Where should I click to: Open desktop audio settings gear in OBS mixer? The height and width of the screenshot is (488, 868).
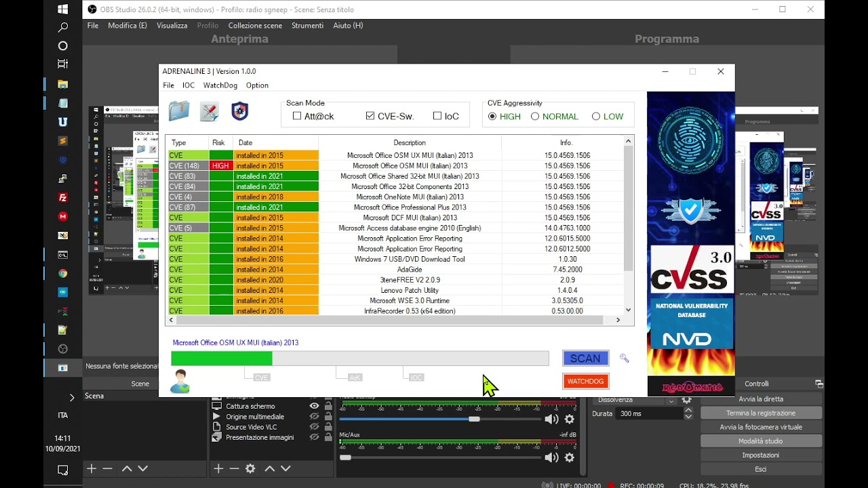pyautogui.click(x=570, y=420)
